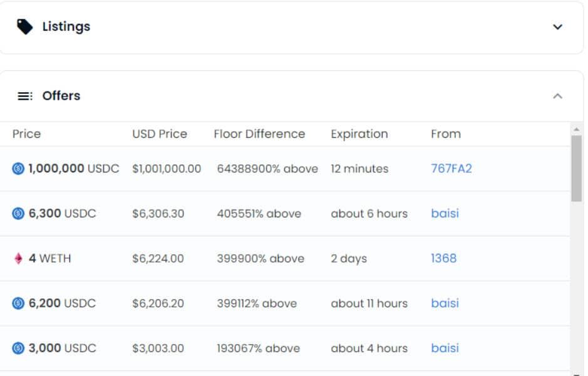Click the Price column header
Image resolution: width=588 pixels, height=376 pixels.
click(26, 134)
